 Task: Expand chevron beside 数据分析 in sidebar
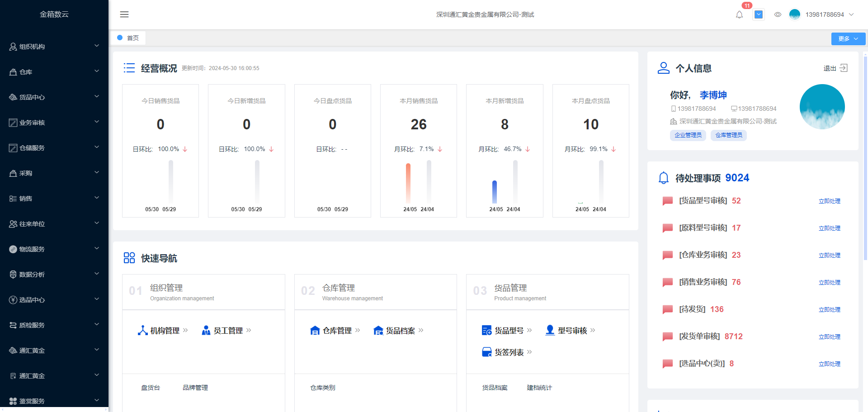click(x=97, y=274)
